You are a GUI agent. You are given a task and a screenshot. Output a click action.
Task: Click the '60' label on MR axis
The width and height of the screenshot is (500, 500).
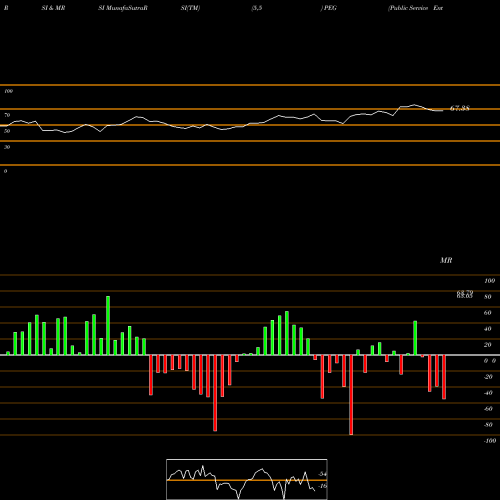click(x=488, y=313)
